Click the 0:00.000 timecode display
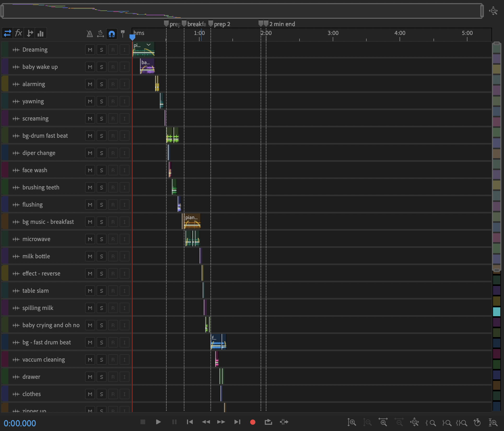Image resolution: width=504 pixels, height=431 pixels. tap(20, 423)
